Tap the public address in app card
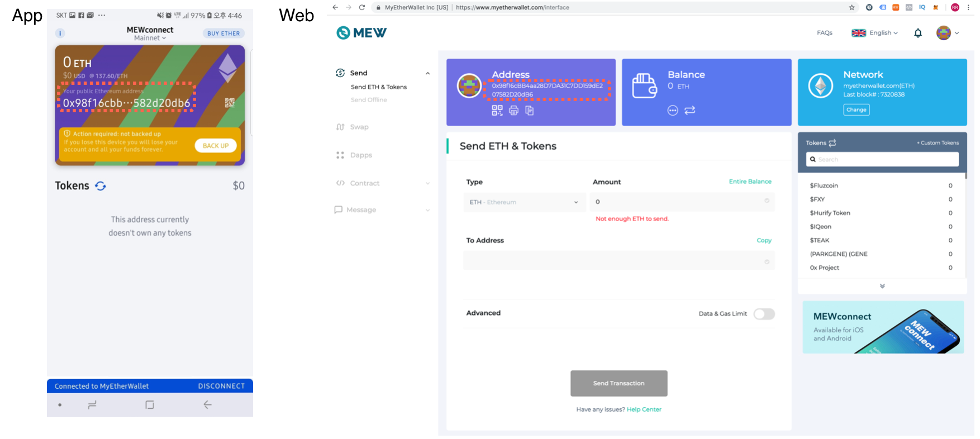 point(126,103)
